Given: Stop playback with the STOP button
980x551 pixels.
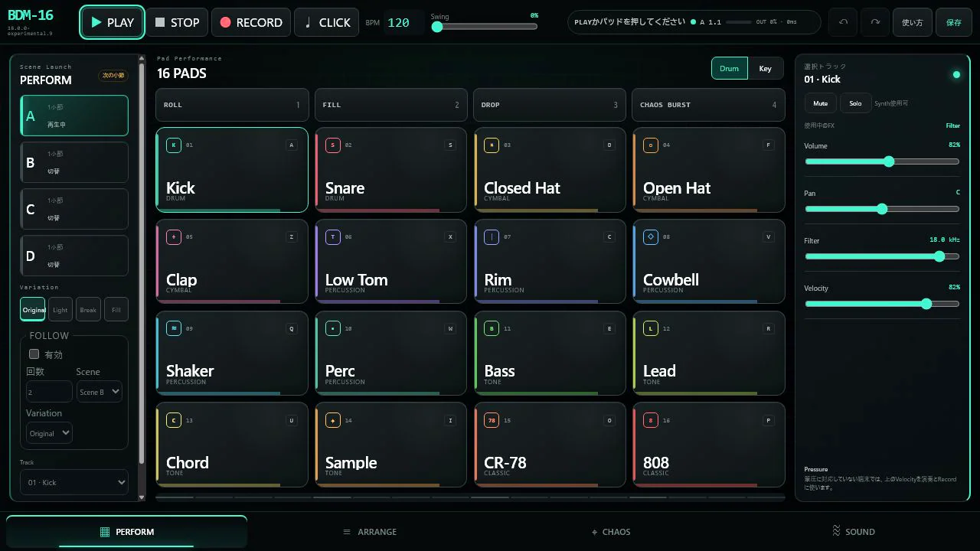Looking at the screenshot, I should [x=177, y=22].
